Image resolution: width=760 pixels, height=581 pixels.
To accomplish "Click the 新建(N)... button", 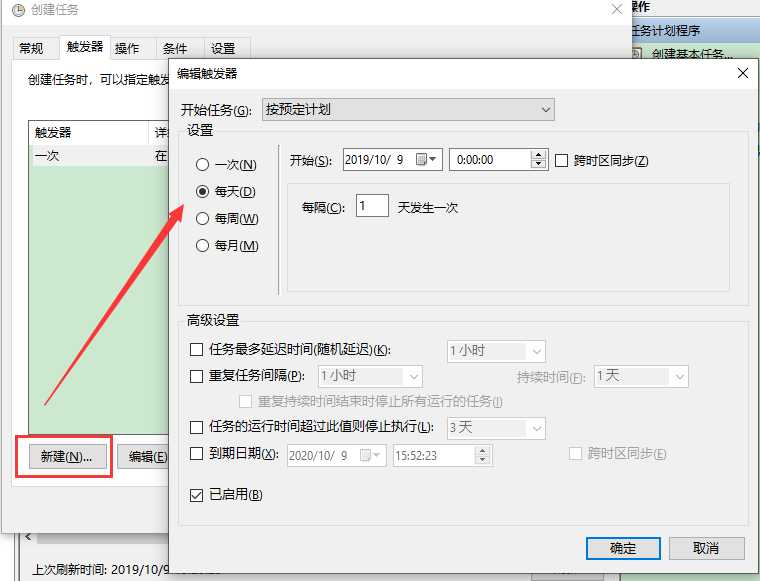I will (67, 456).
